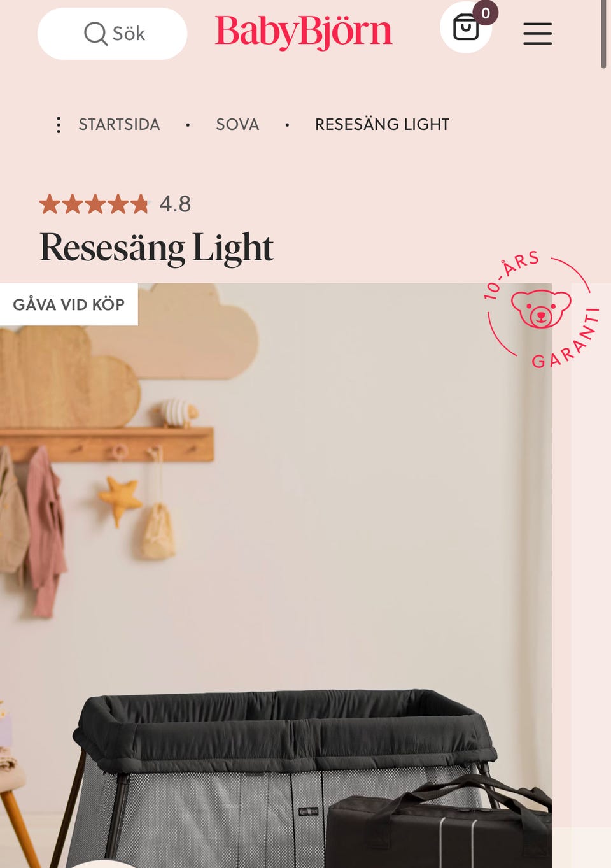Click the search magnifier icon
Screen dimensions: 611x868
click(95, 33)
